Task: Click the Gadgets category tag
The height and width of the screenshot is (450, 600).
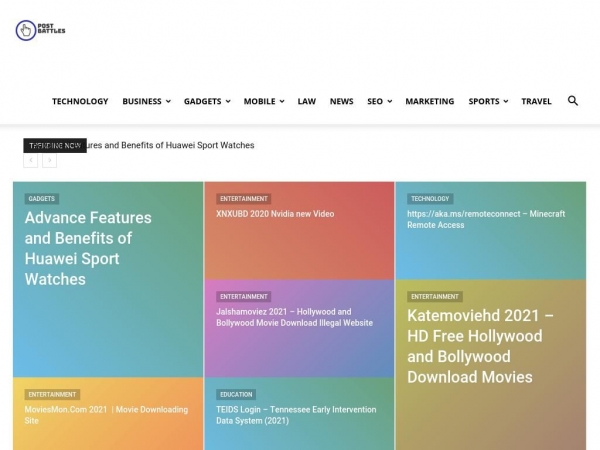Action: tap(42, 199)
